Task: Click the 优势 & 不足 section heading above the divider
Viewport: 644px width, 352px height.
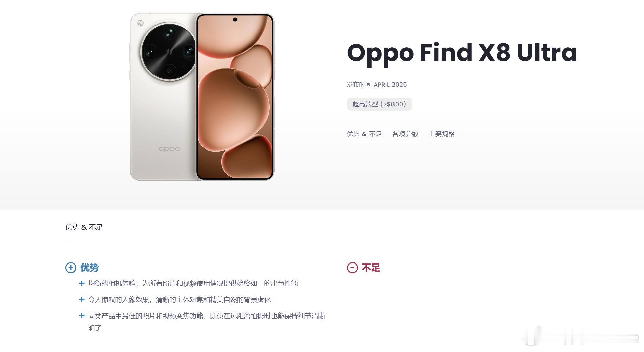Action: tap(84, 227)
